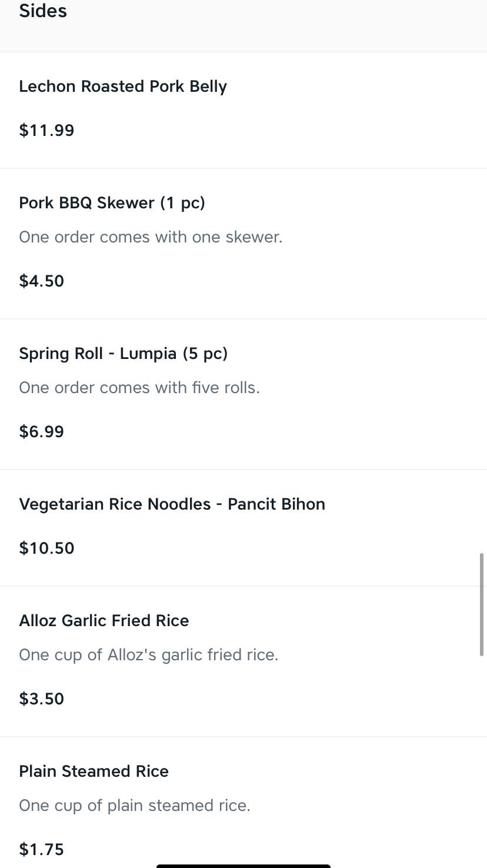487x868 pixels.
Task: Tap the $3.50 garlic rice price
Action: (41, 699)
